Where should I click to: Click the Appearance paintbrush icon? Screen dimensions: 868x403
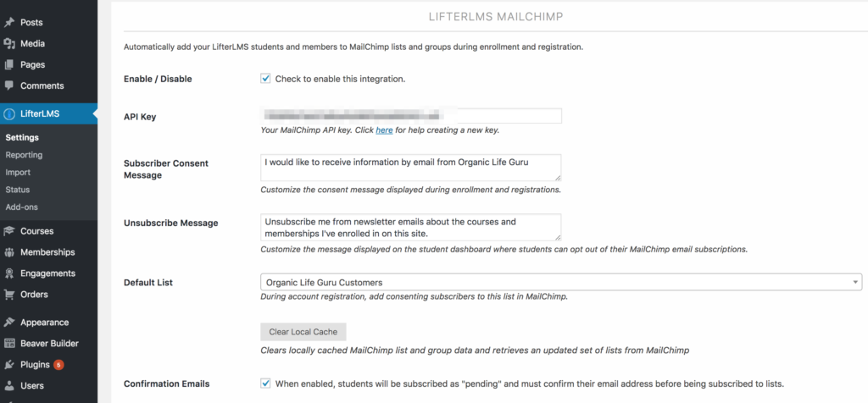[8, 323]
